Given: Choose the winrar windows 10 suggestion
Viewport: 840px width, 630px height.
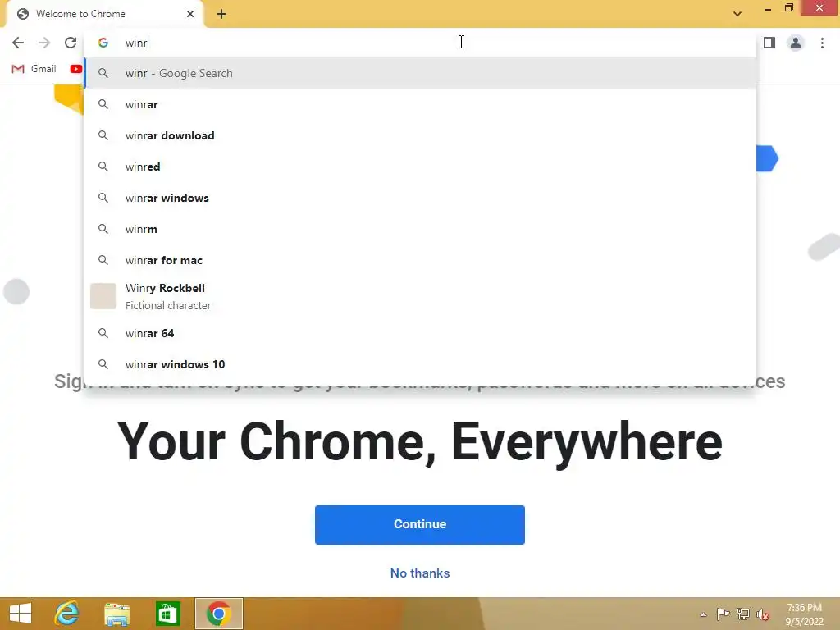Looking at the screenshot, I should click(x=420, y=364).
